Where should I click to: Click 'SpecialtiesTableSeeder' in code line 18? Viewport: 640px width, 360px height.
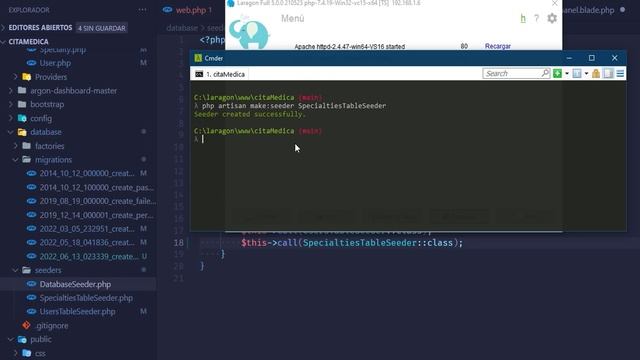coord(360,243)
